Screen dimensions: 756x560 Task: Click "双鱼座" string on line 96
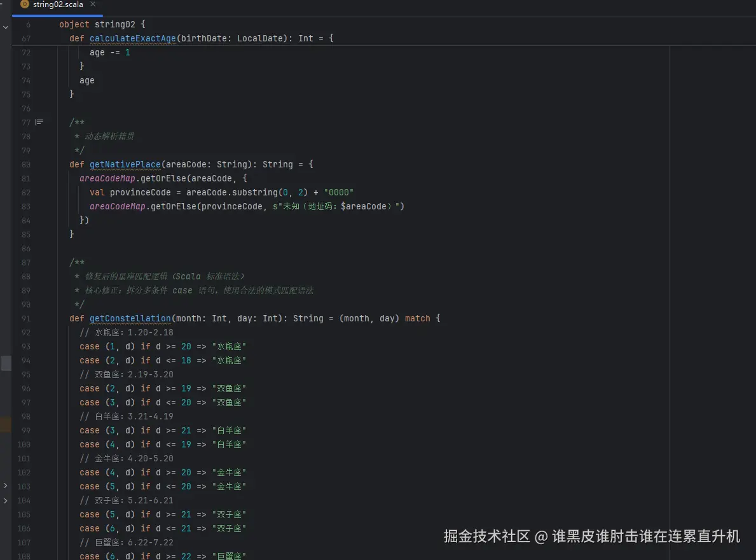coord(229,388)
